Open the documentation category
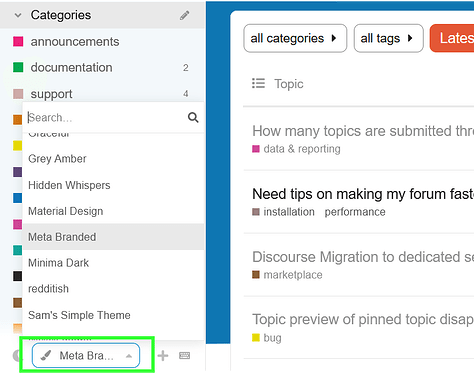This screenshot has height=374, width=474. coord(71,68)
